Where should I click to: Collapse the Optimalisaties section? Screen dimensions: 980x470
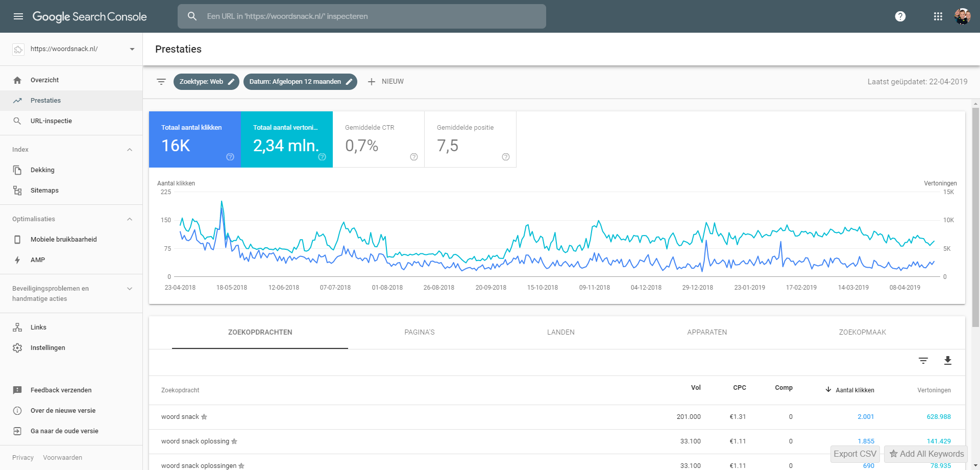[x=130, y=219]
